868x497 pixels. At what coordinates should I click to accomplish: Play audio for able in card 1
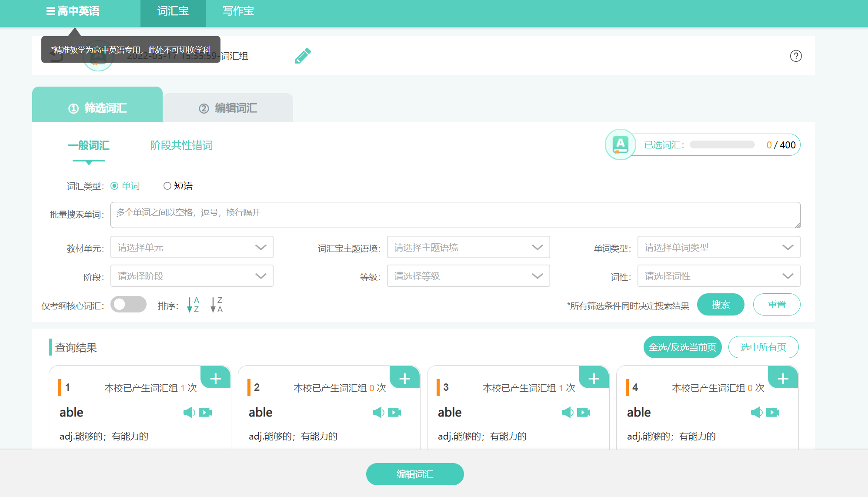(189, 412)
